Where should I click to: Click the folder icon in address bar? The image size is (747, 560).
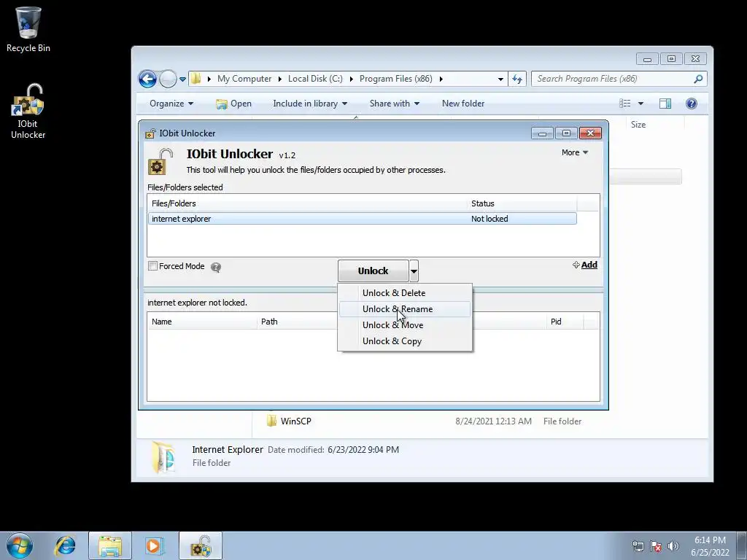tap(196, 79)
